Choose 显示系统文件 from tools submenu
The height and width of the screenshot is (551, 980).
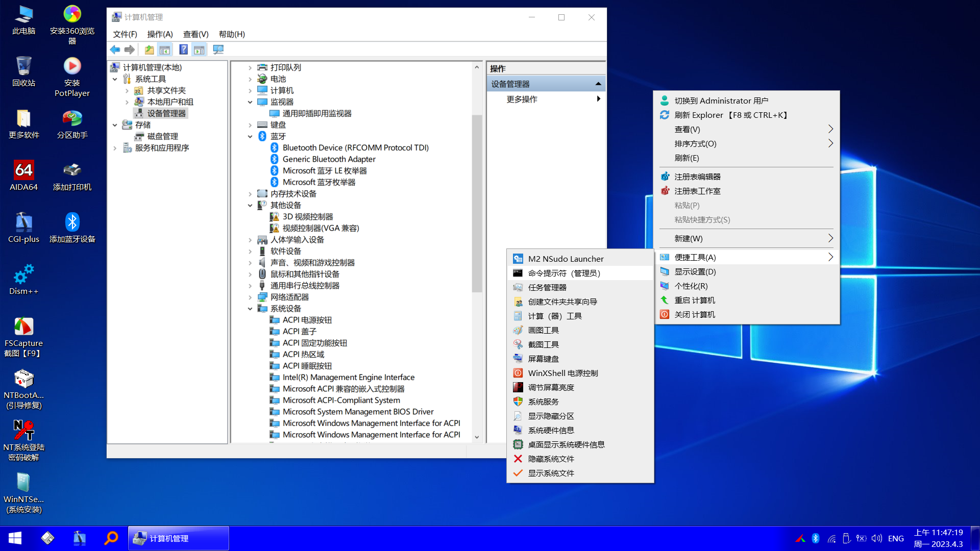pos(580,473)
